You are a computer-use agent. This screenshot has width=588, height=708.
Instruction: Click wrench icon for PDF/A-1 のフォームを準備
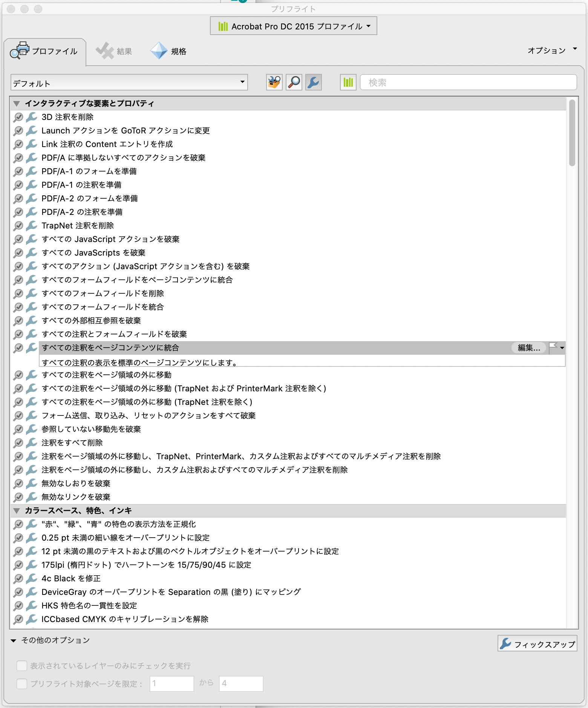pos(32,171)
